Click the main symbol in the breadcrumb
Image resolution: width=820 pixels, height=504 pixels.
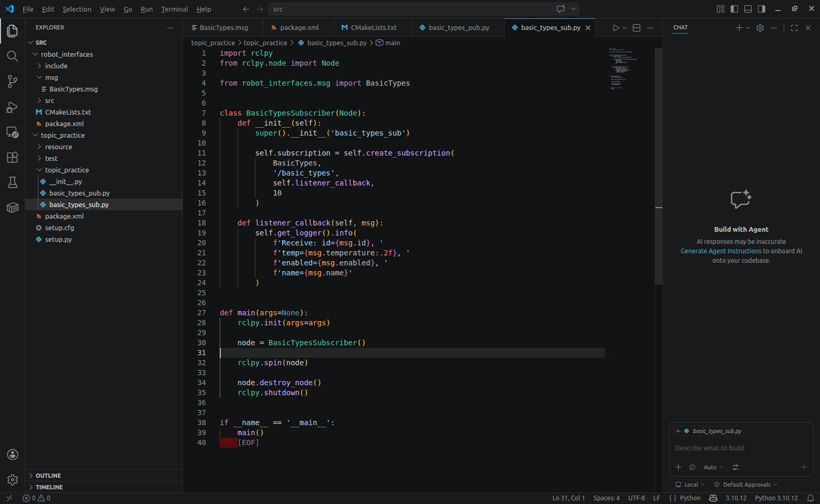[x=388, y=43]
